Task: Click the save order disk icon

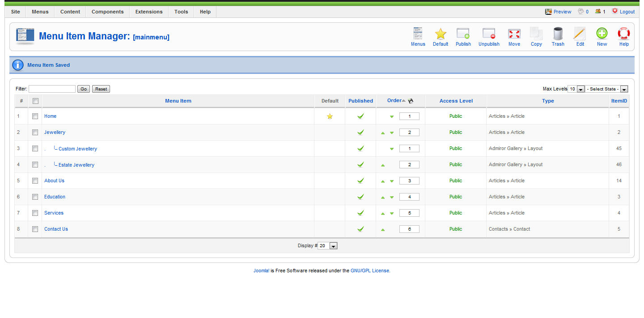Action: (411, 101)
